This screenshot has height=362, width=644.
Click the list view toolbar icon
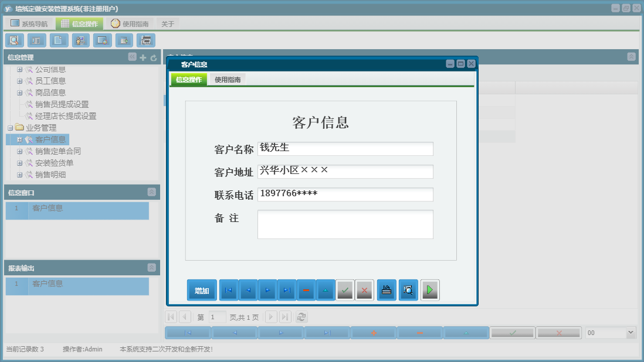[36, 40]
